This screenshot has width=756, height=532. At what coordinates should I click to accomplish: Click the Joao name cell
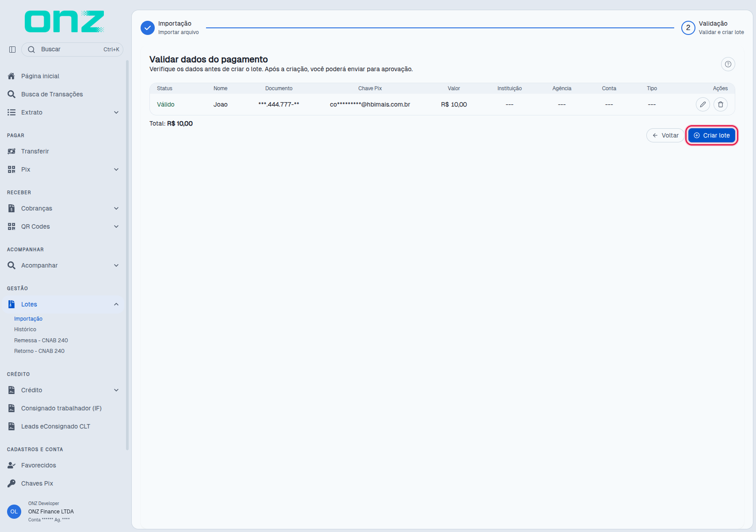221,104
